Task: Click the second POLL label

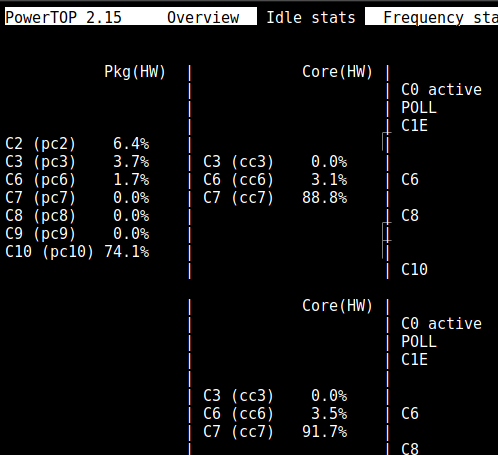Action: pos(419,342)
